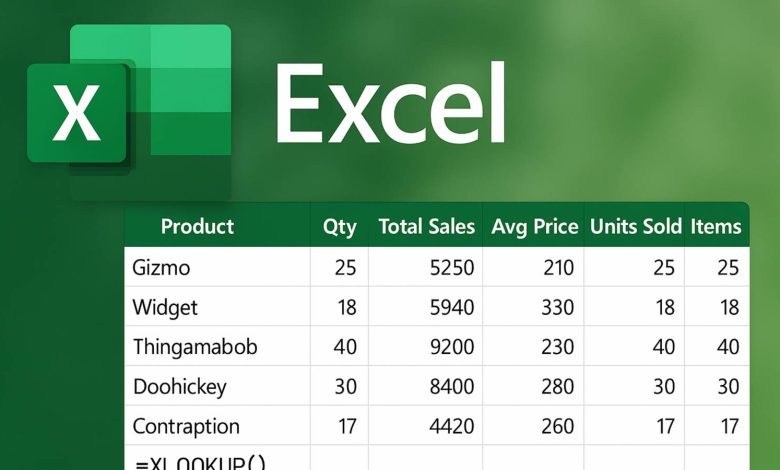Select the Product column header
Screen dimensions: 780x470
[x=197, y=227]
